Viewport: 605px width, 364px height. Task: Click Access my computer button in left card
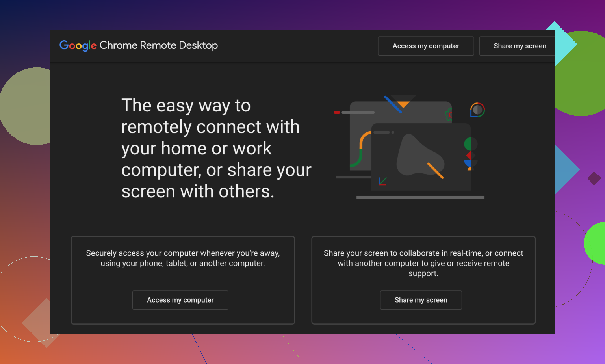[x=180, y=300]
